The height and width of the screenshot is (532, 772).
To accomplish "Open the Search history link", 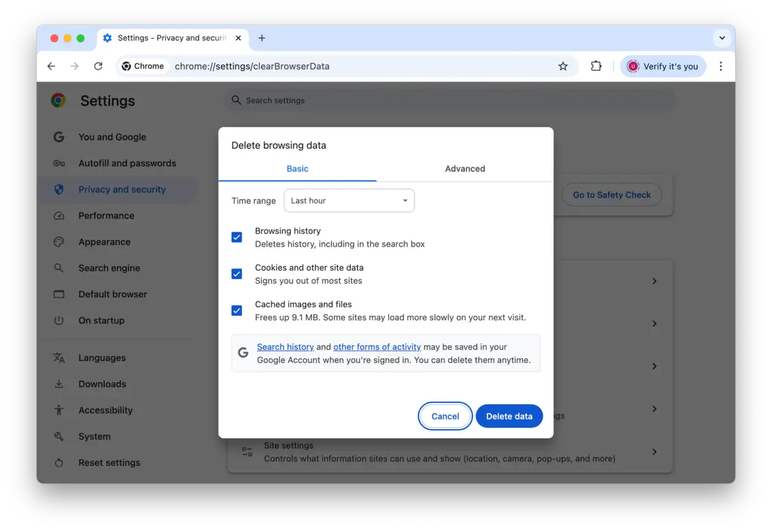I will (285, 347).
